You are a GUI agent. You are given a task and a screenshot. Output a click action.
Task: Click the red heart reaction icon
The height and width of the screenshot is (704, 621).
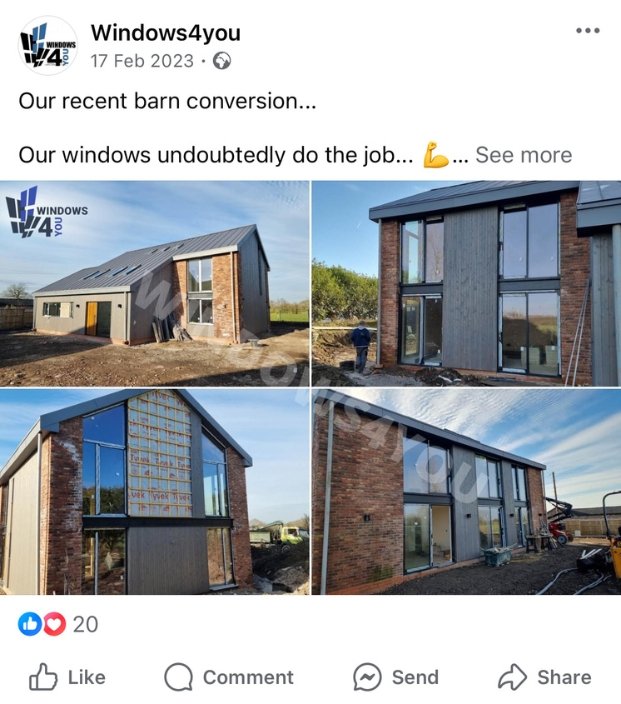[54, 624]
